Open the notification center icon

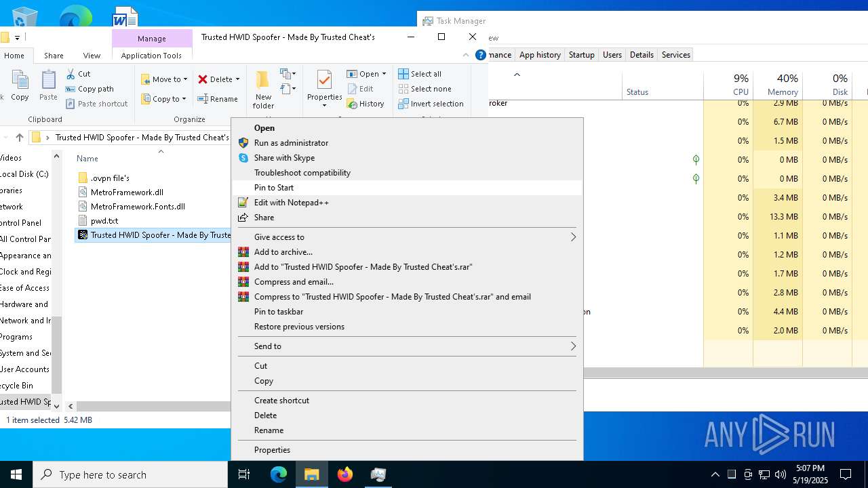846,474
